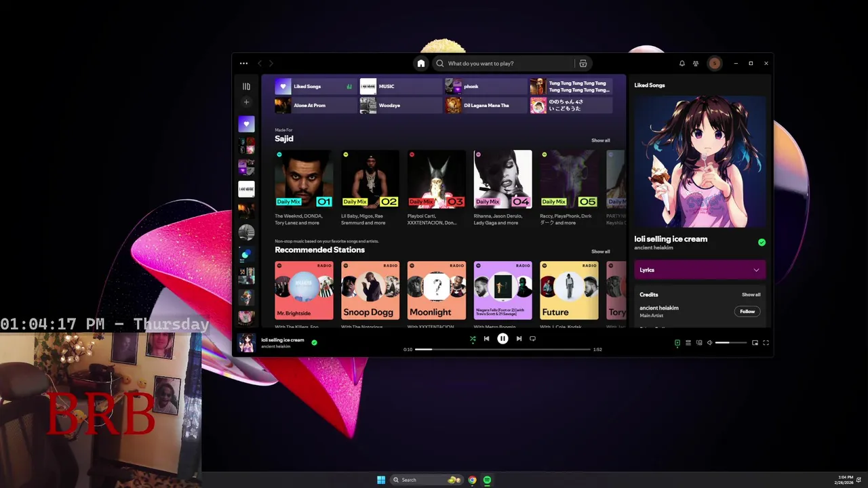Click the Liked Songs panel header
Image resolution: width=868 pixels, height=488 pixels.
(x=650, y=85)
